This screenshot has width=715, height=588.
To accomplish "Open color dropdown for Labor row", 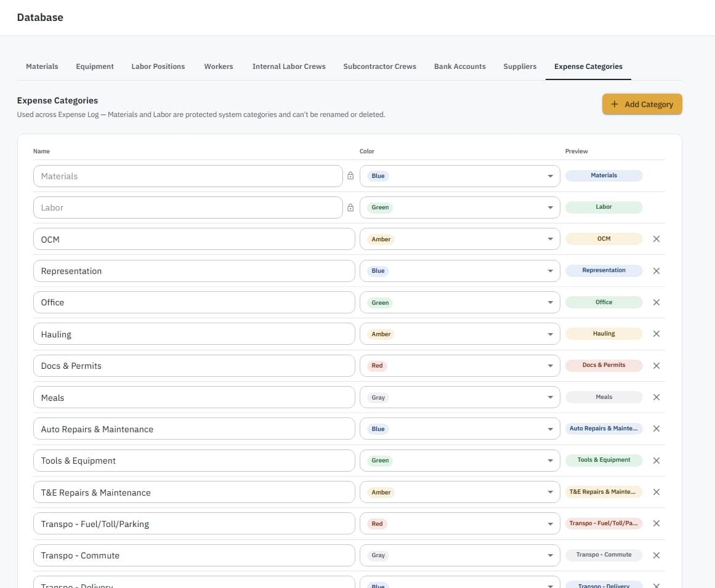I will click(x=459, y=207).
